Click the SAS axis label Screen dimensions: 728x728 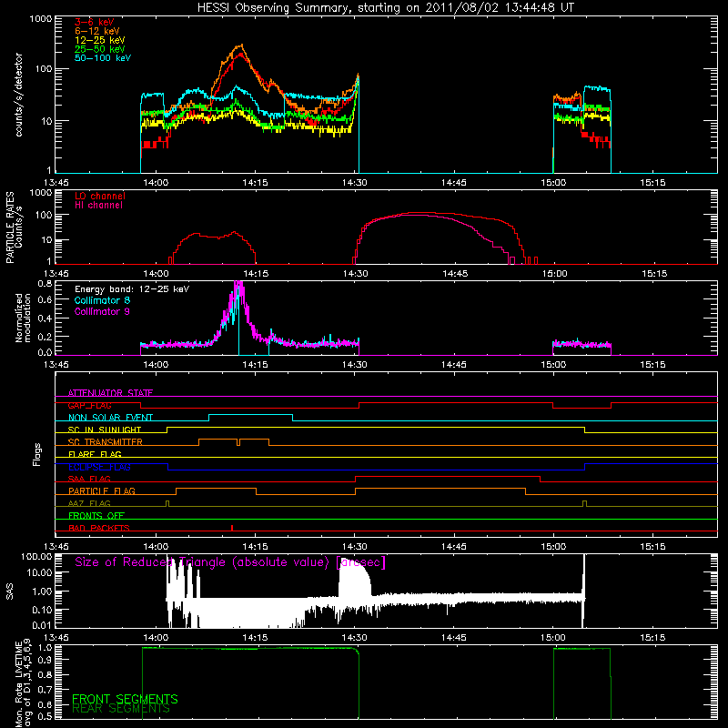tap(9, 591)
